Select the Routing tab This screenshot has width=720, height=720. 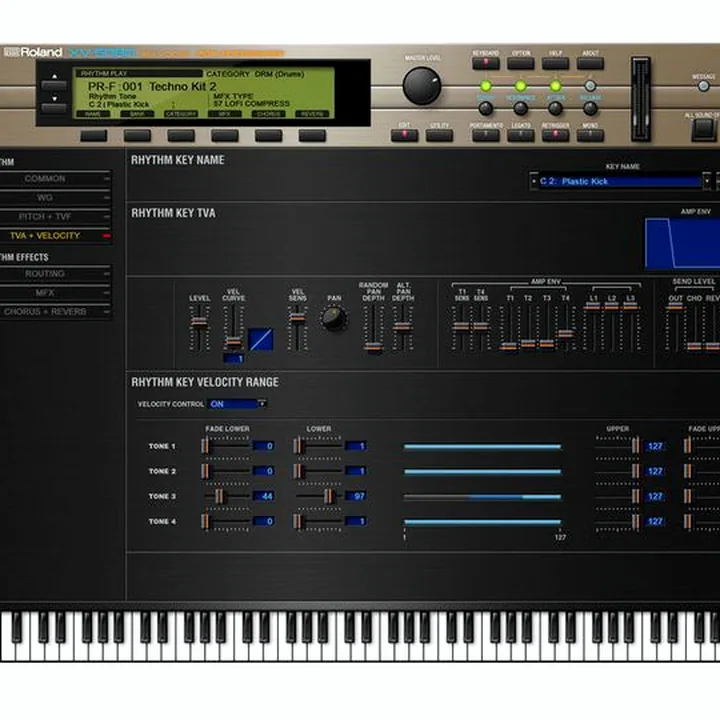(55, 274)
